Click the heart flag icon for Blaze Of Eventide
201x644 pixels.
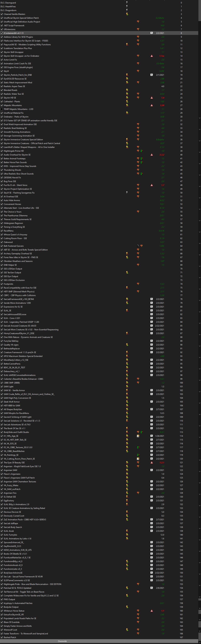(138, 622)
